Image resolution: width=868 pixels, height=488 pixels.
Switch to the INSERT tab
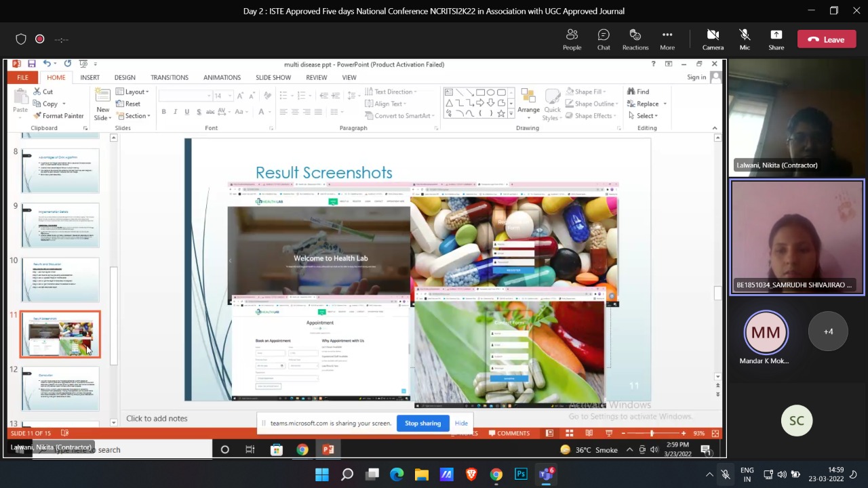point(90,77)
